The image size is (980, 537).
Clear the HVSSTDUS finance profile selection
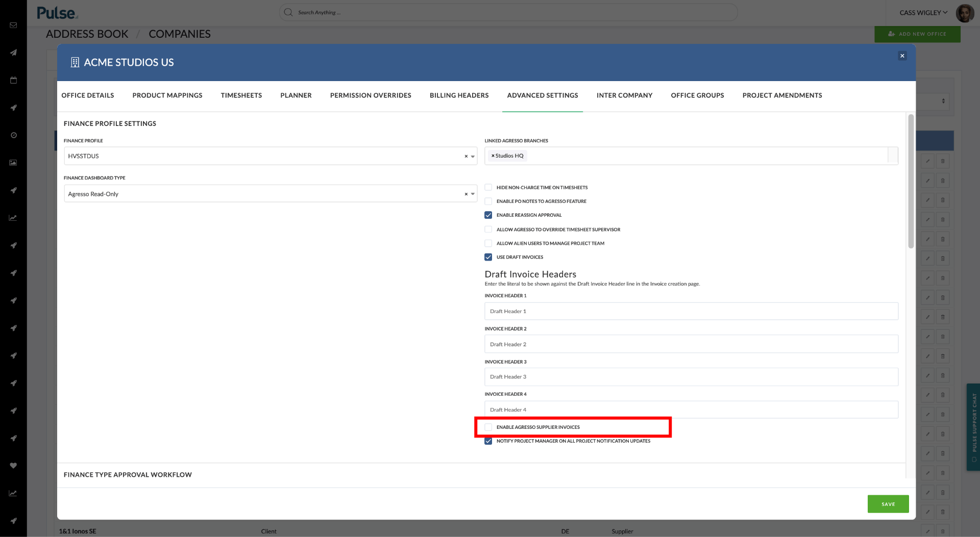coord(466,157)
